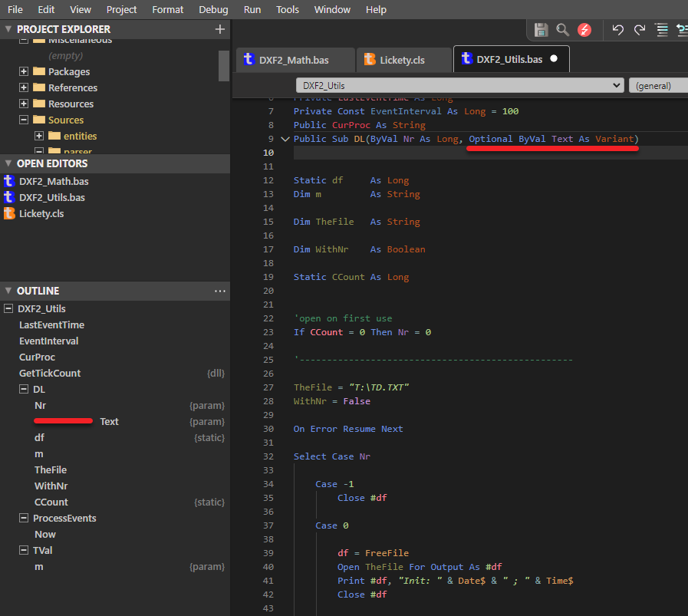Open the Outline panel options ellipsis
The height and width of the screenshot is (616, 688).
(220, 290)
